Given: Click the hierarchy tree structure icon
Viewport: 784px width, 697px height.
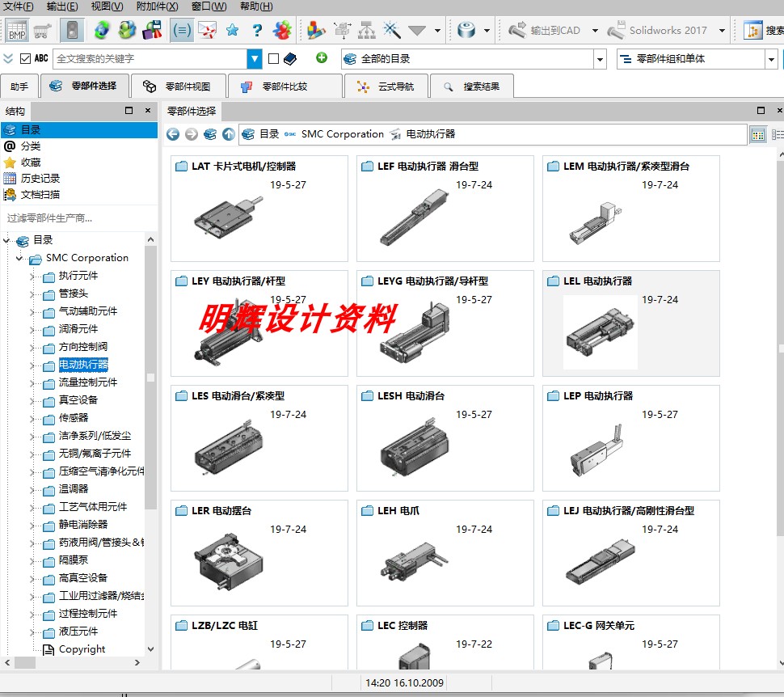Looking at the screenshot, I should (x=367, y=31).
